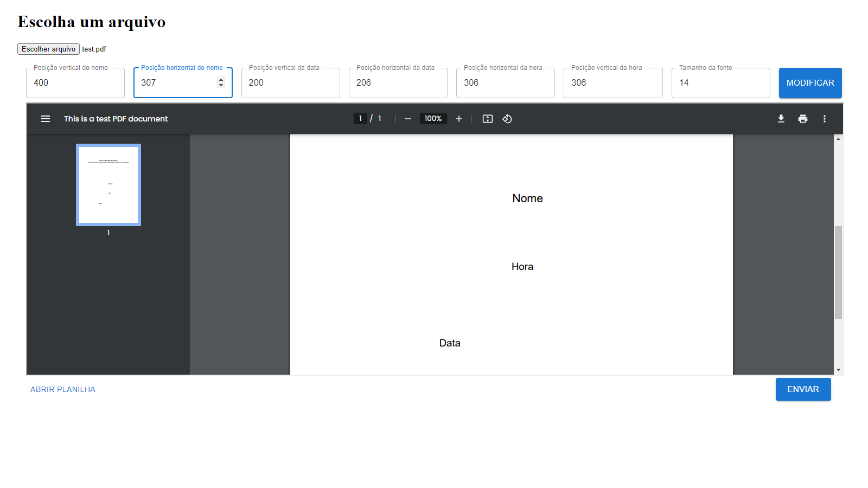Edit the 'Tamanho da fonte' value
The image size is (868, 488).
[720, 82]
